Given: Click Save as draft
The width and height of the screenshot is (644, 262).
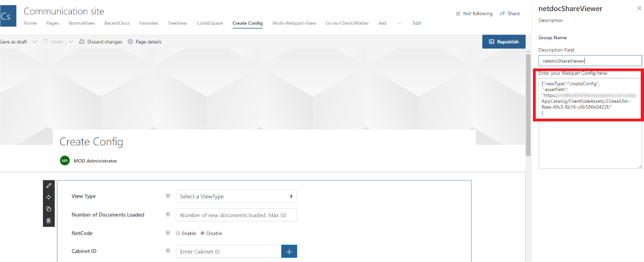Looking at the screenshot, I should tap(14, 42).
